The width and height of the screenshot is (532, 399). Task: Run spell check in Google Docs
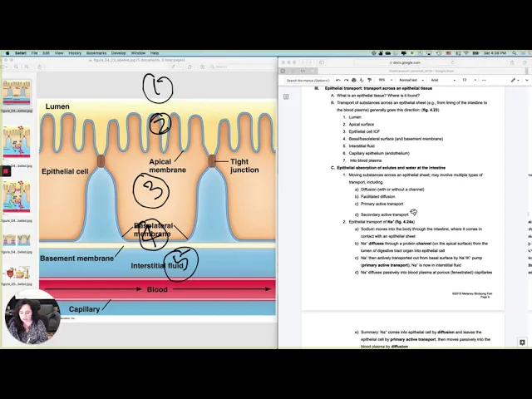362,81
